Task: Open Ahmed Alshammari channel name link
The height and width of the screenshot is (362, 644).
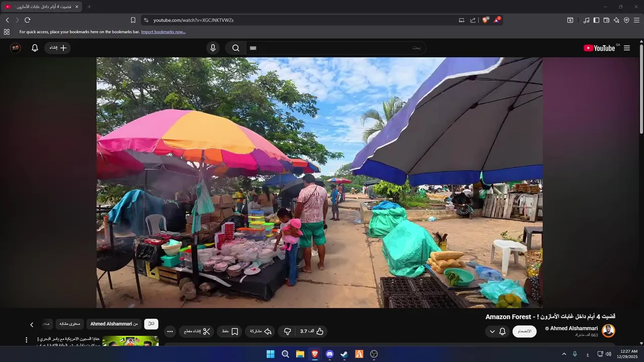Action: click(x=574, y=328)
